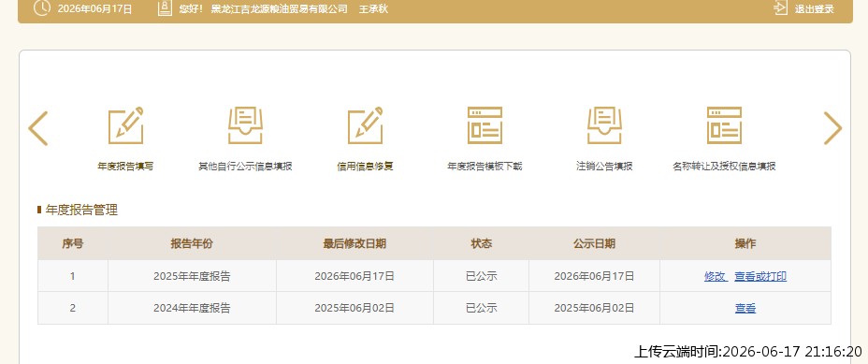Click last-modified date 2025年06月02日
The width and height of the screenshot is (868, 364).
[x=354, y=308]
